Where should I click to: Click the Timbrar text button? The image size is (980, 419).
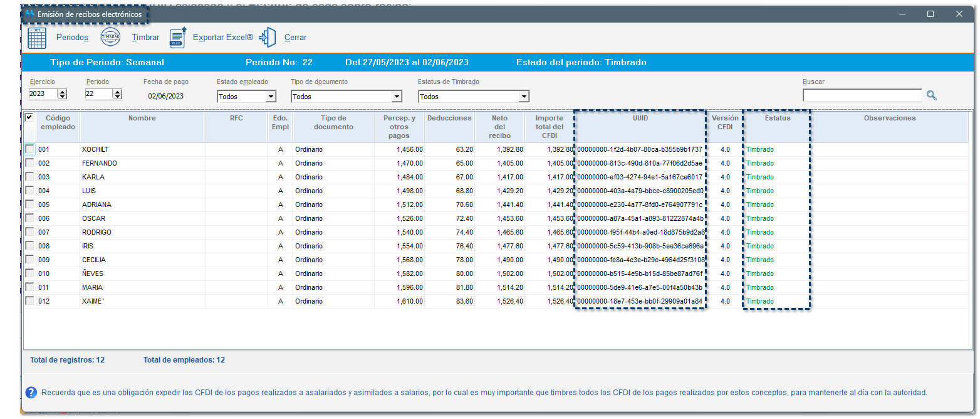tap(145, 38)
